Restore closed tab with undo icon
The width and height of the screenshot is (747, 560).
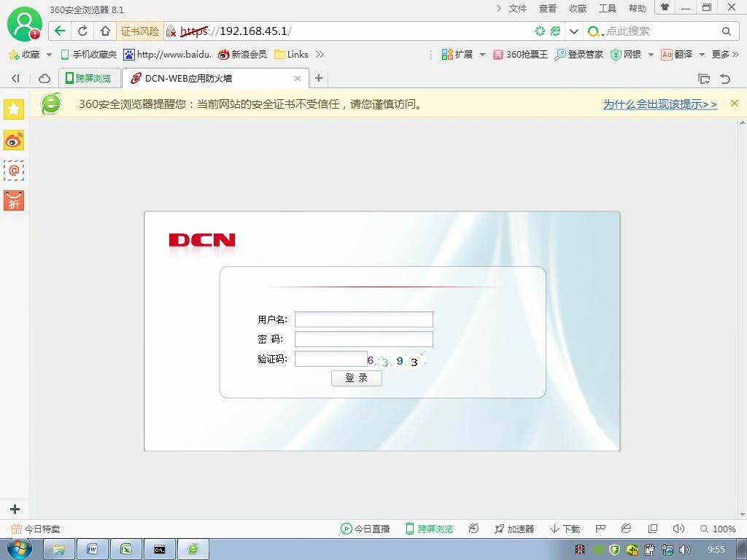click(x=725, y=79)
